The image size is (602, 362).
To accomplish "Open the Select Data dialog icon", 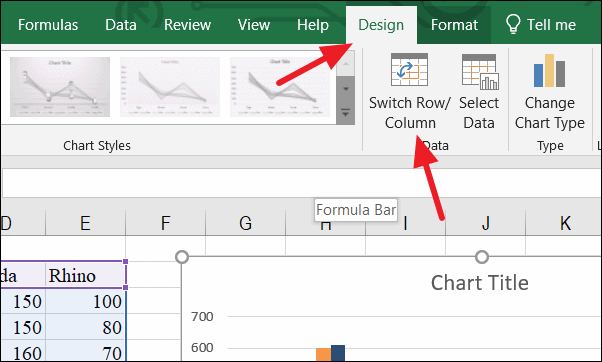I will tap(480, 72).
